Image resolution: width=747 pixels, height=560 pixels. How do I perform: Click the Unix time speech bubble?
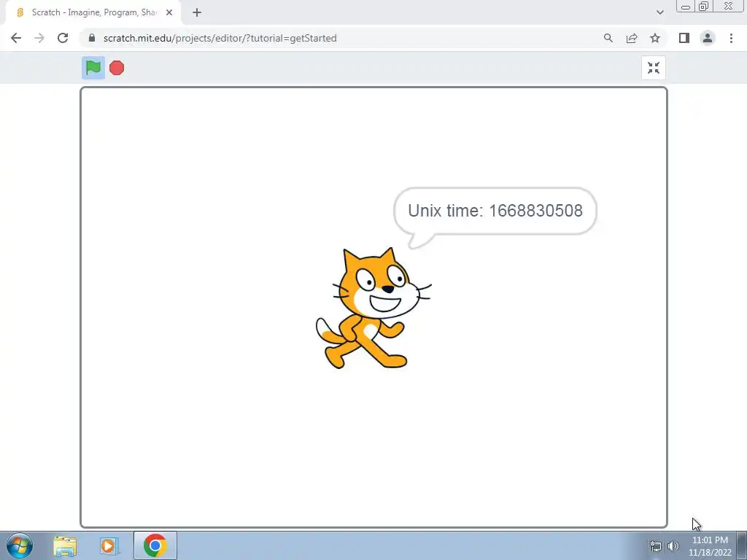(x=495, y=217)
